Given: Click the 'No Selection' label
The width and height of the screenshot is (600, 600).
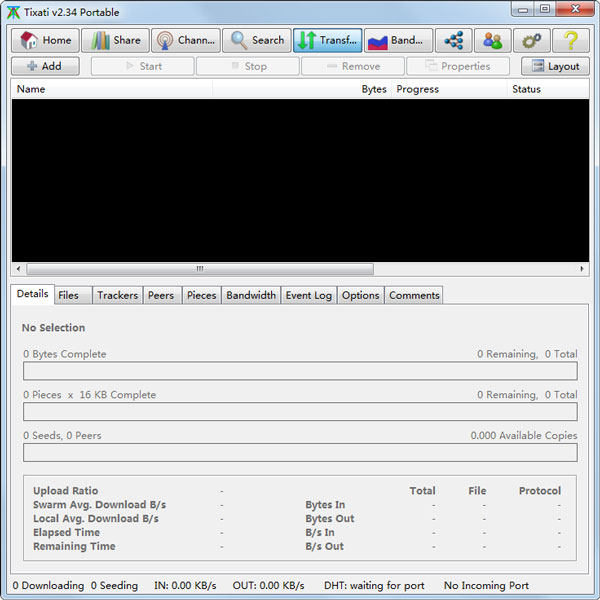Looking at the screenshot, I should coord(54,328).
